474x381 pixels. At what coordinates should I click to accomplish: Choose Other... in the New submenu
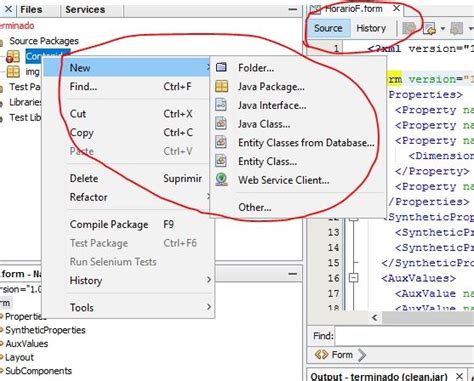[255, 207]
